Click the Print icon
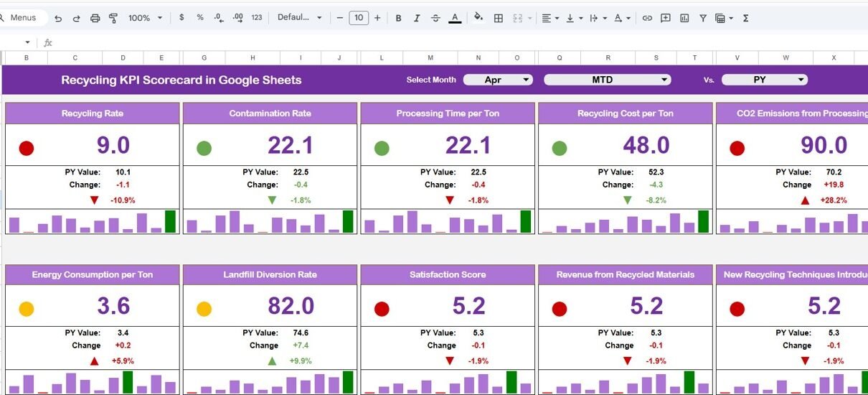The height and width of the screenshot is (395, 868). pyautogui.click(x=95, y=18)
